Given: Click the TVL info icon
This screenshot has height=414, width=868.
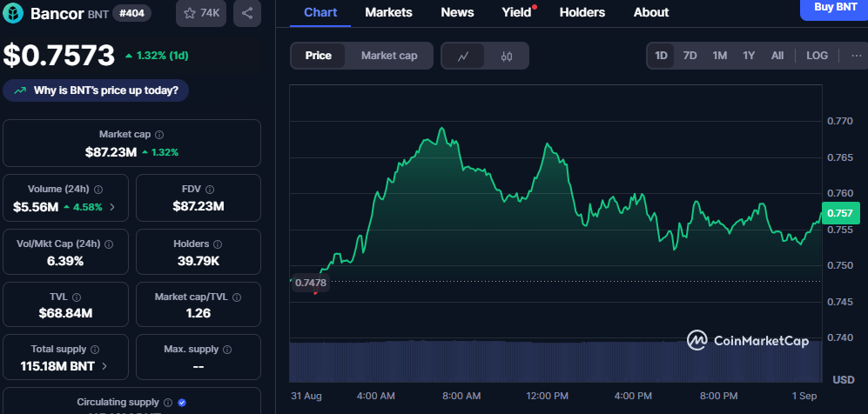Looking at the screenshot, I should pos(77,297).
